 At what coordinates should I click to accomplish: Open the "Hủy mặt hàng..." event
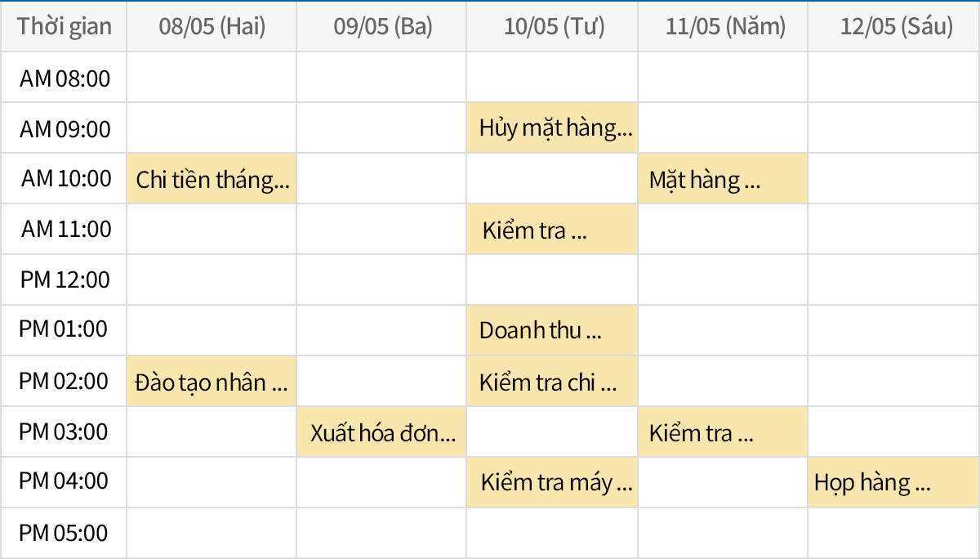tap(552, 128)
